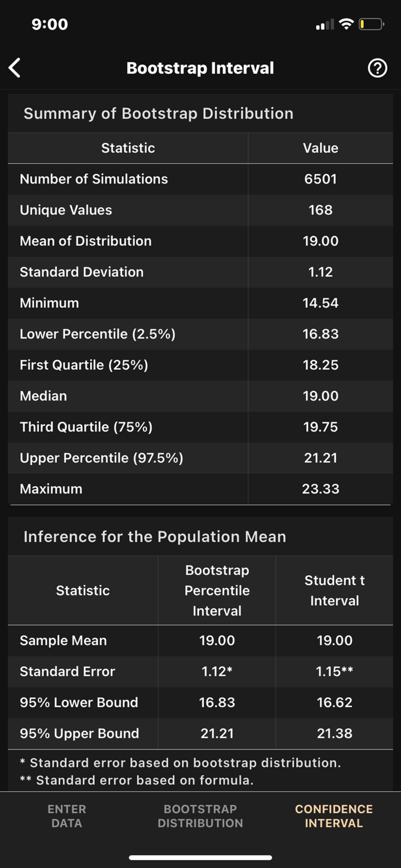Select the Confidence Interval tab
Viewport: 401px width, 868px height.
334,816
